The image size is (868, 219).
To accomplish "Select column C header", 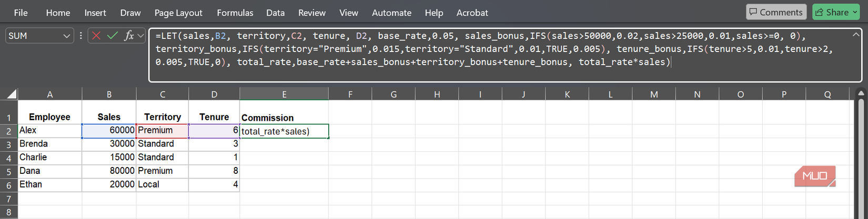I will (163, 95).
